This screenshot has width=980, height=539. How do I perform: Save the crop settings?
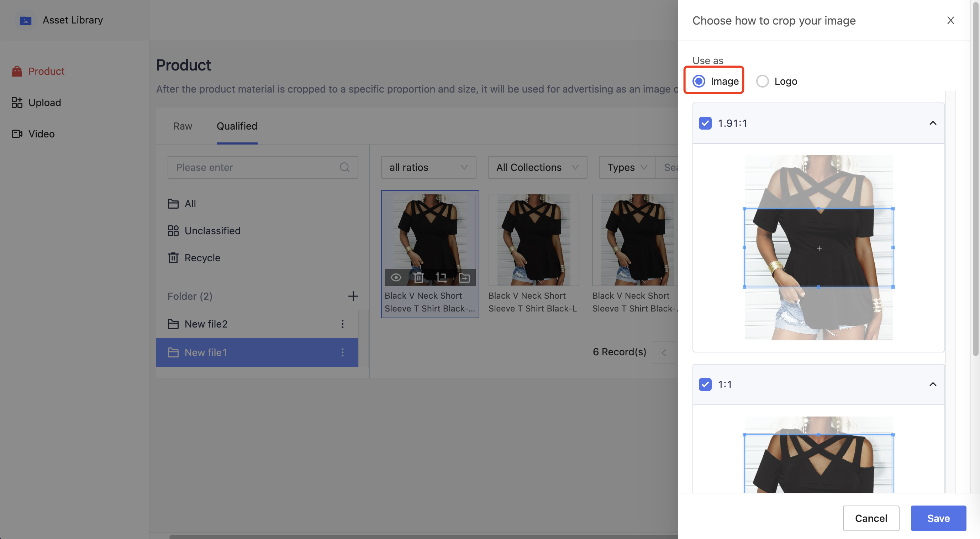pos(938,518)
